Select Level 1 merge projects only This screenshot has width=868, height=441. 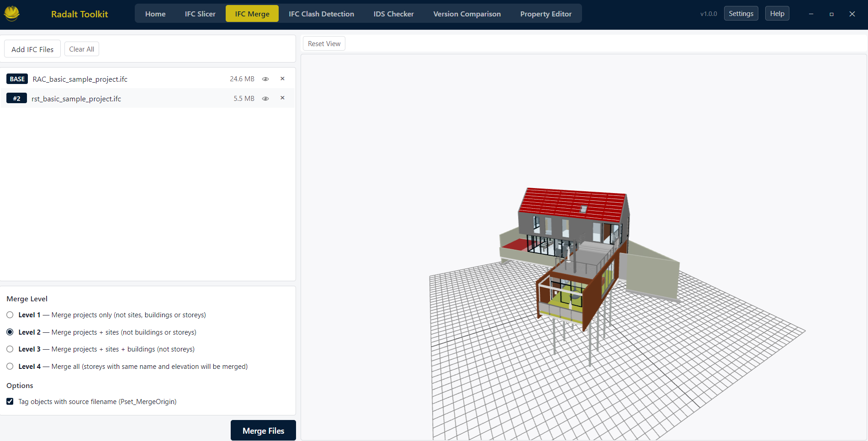(10, 315)
